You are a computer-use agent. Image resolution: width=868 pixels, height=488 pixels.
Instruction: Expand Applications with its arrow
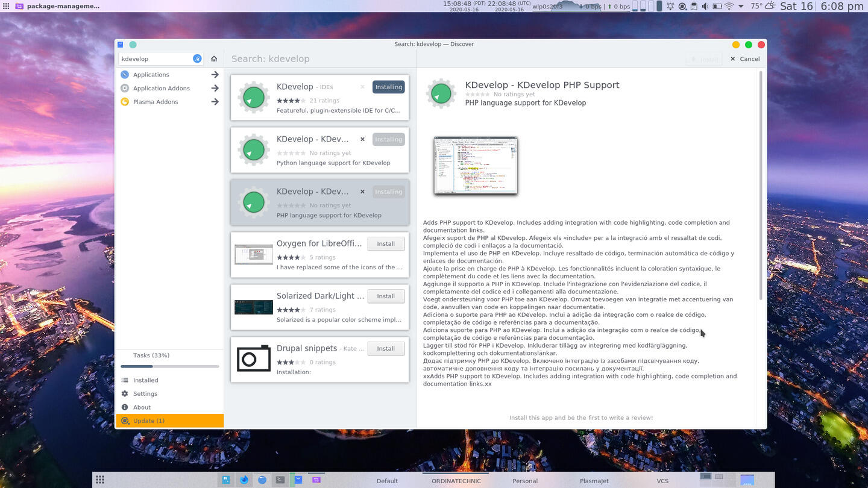coord(215,75)
